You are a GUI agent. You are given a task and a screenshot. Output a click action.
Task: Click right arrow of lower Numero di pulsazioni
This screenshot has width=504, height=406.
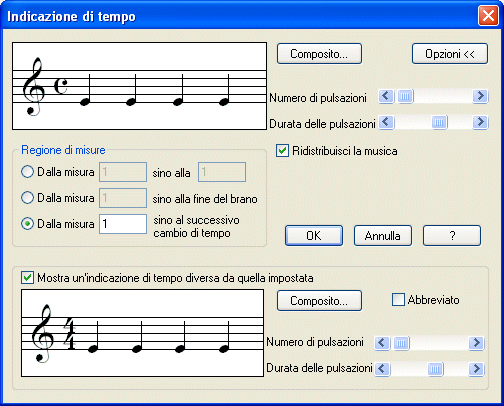(476, 343)
